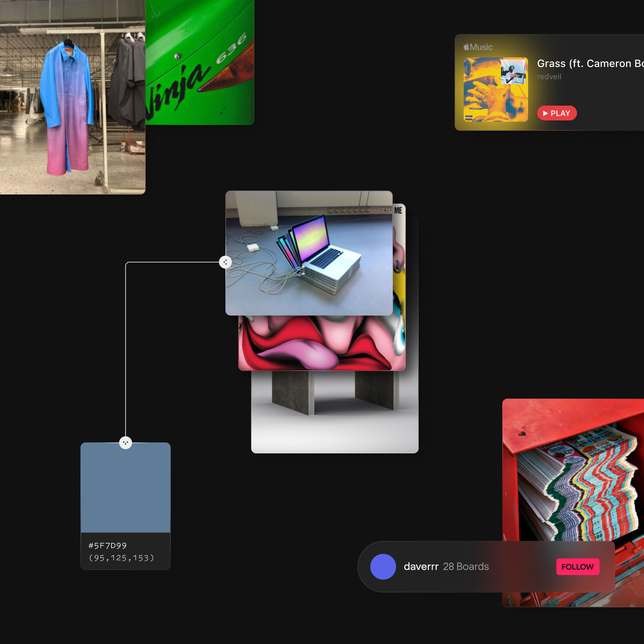Click the artist name redveil
The height and width of the screenshot is (644, 644).
[x=549, y=77]
